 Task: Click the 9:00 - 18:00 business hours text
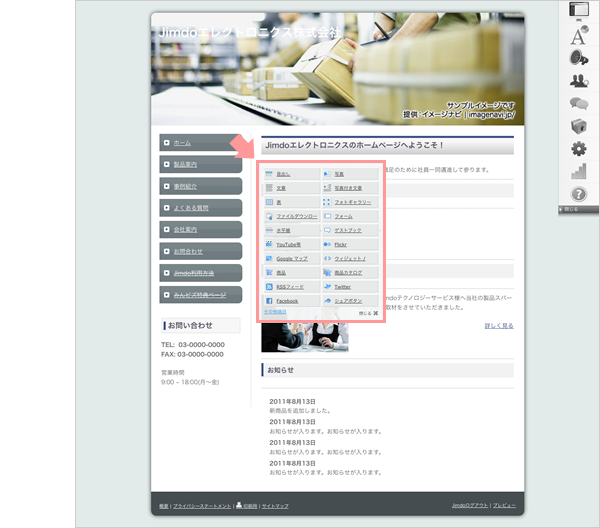[190, 382]
